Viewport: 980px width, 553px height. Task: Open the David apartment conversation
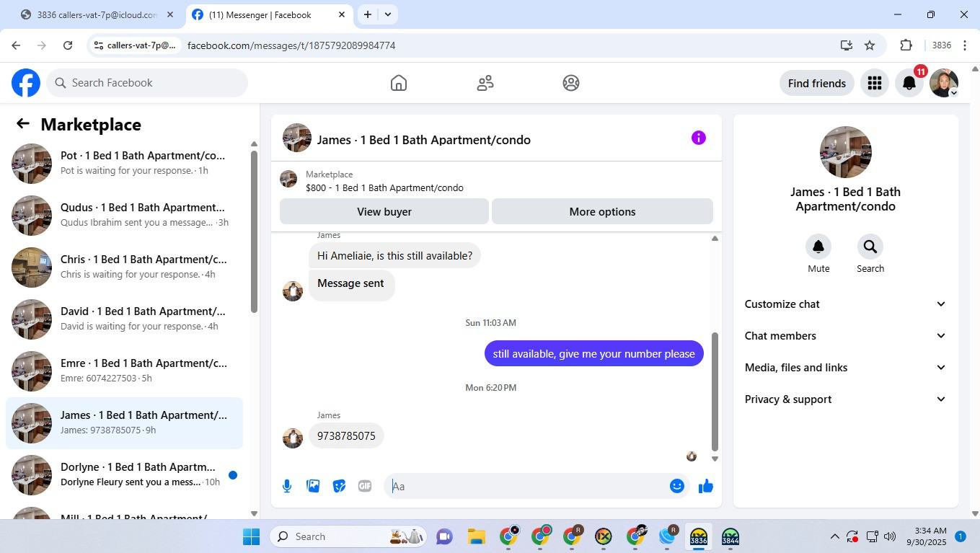click(x=125, y=319)
